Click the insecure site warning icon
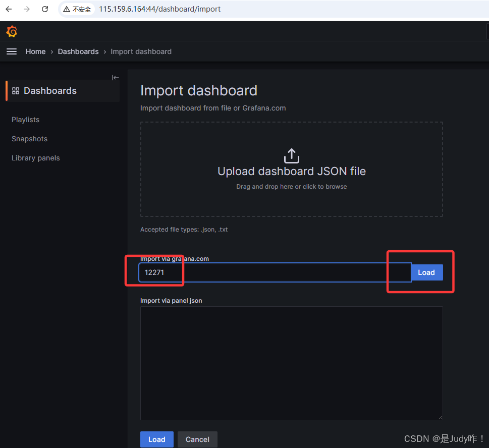Viewport: 489px width, 448px height. tap(67, 10)
